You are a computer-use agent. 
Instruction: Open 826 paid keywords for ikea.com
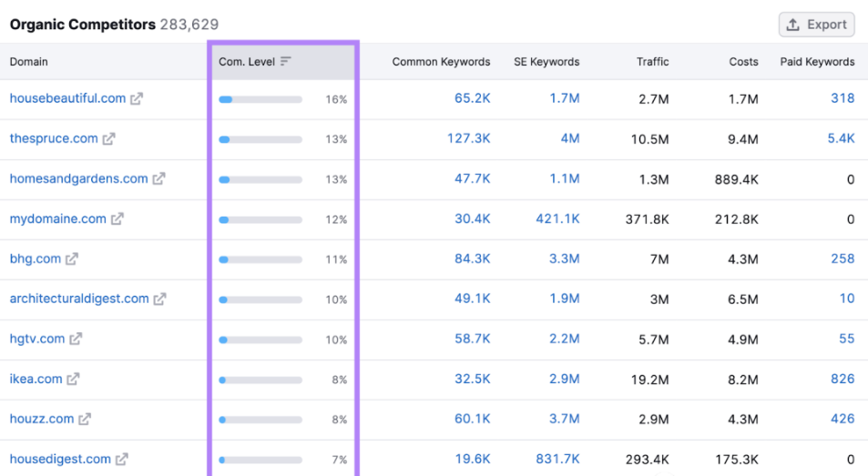pyautogui.click(x=842, y=379)
